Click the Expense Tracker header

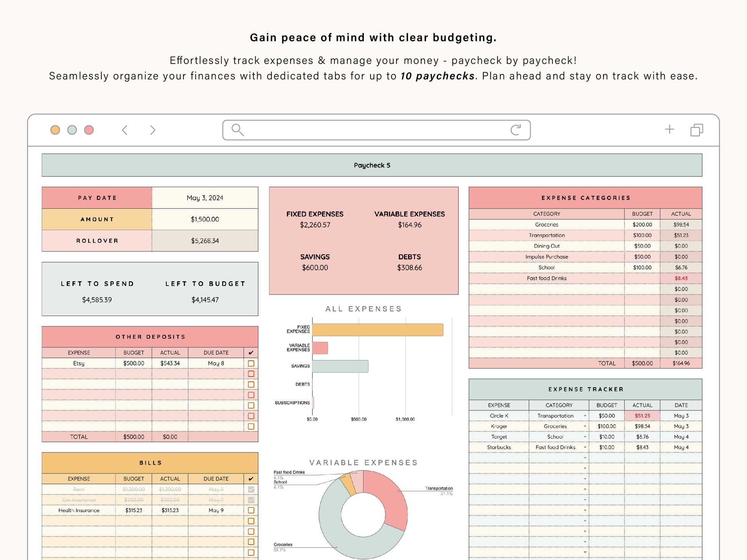pyautogui.click(x=585, y=389)
